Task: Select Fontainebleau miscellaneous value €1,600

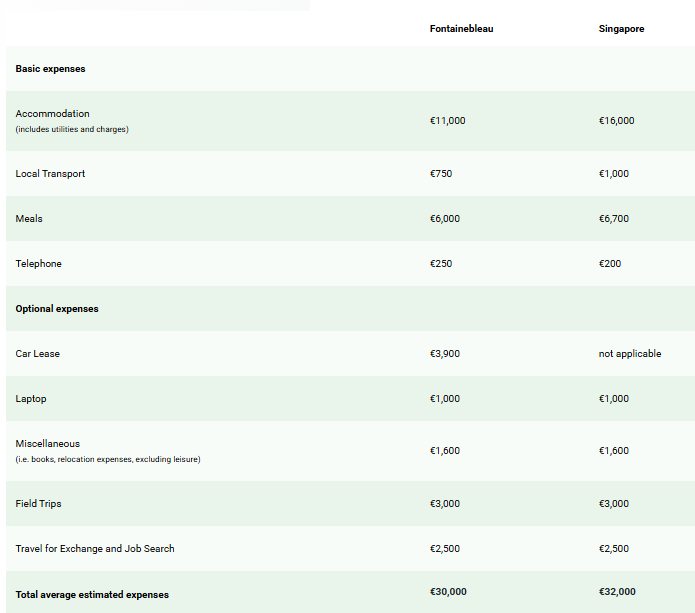Action: 445,451
